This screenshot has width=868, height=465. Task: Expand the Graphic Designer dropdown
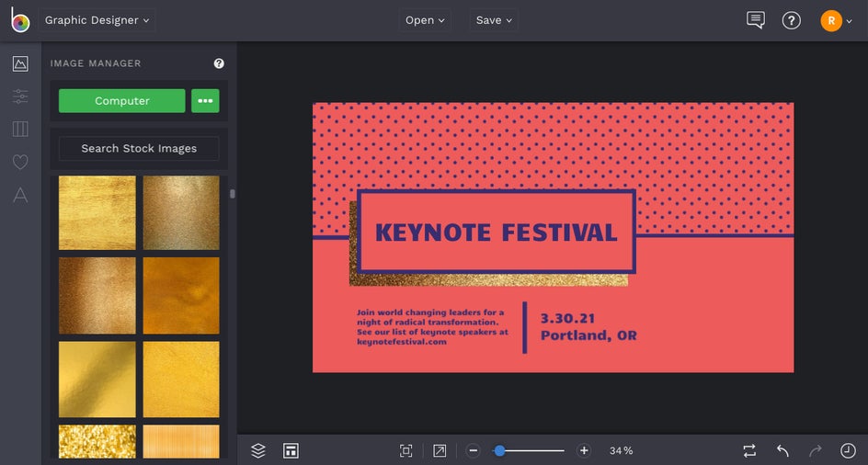tap(97, 20)
